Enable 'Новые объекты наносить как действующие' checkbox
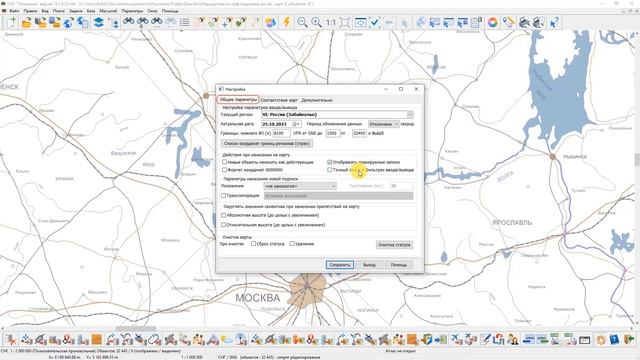This screenshot has width=640, height=360. pyautogui.click(x=224, y=162)
